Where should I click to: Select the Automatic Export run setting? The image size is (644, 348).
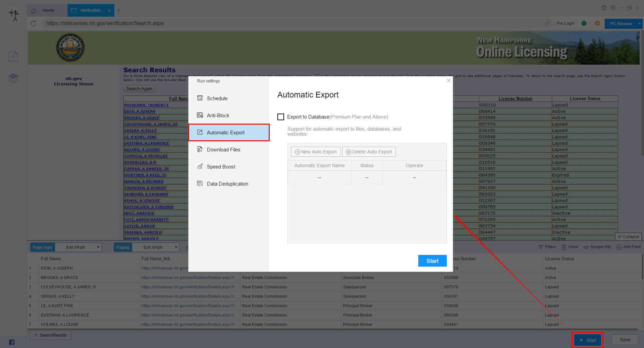coord(229,133)
